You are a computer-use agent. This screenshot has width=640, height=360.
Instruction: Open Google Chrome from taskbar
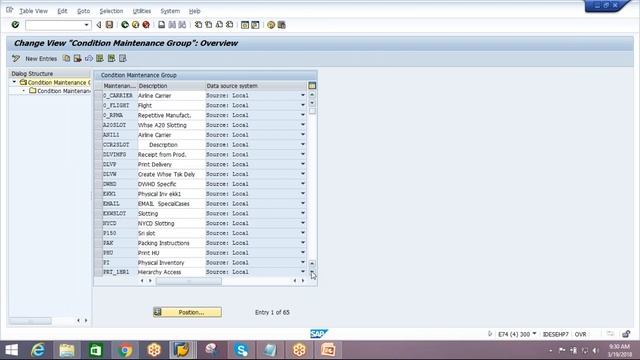tap(125, 350)
